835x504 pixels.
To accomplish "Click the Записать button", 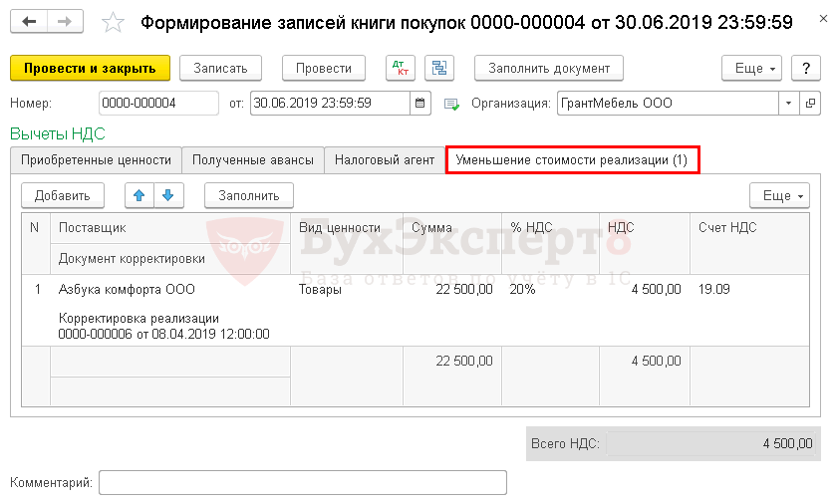I will 220,68.
